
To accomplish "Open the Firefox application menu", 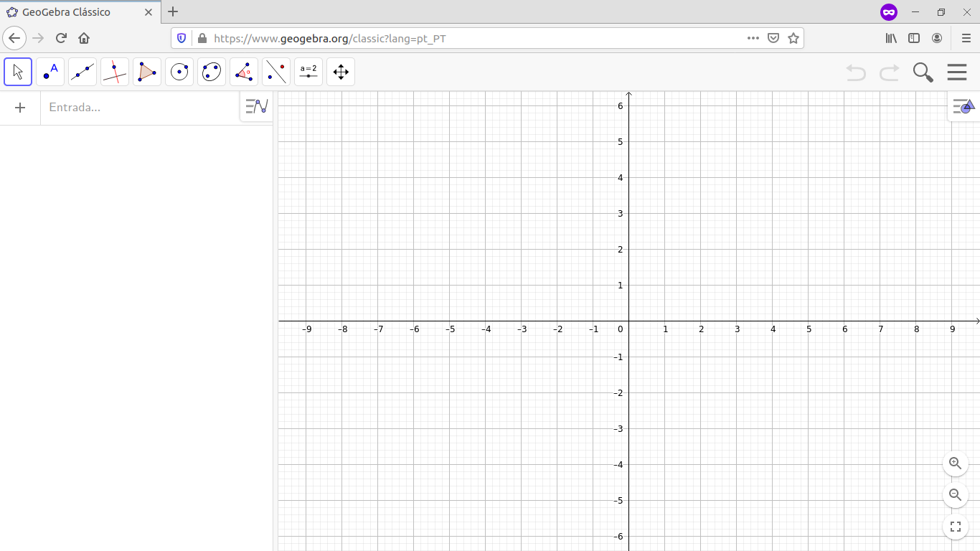I will 966,38.
